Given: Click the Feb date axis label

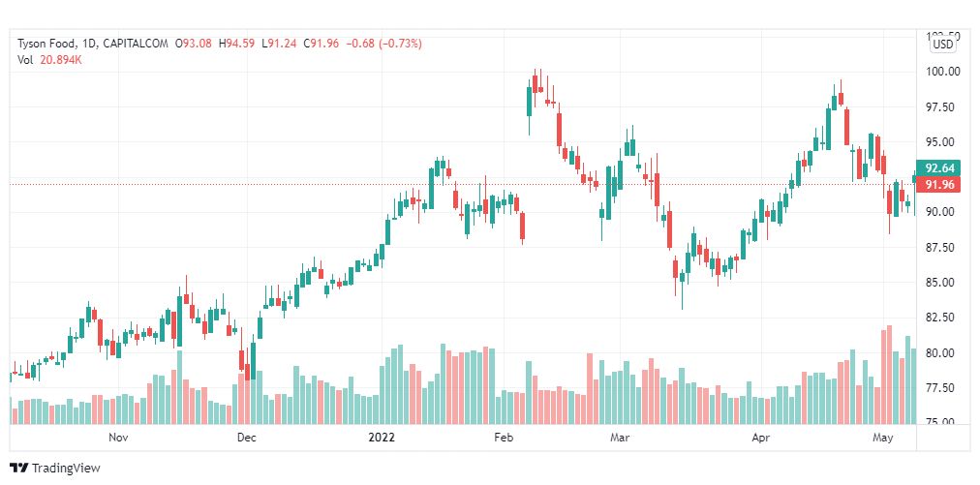Looking at the screenshot, I should click(x=504, y=438).
